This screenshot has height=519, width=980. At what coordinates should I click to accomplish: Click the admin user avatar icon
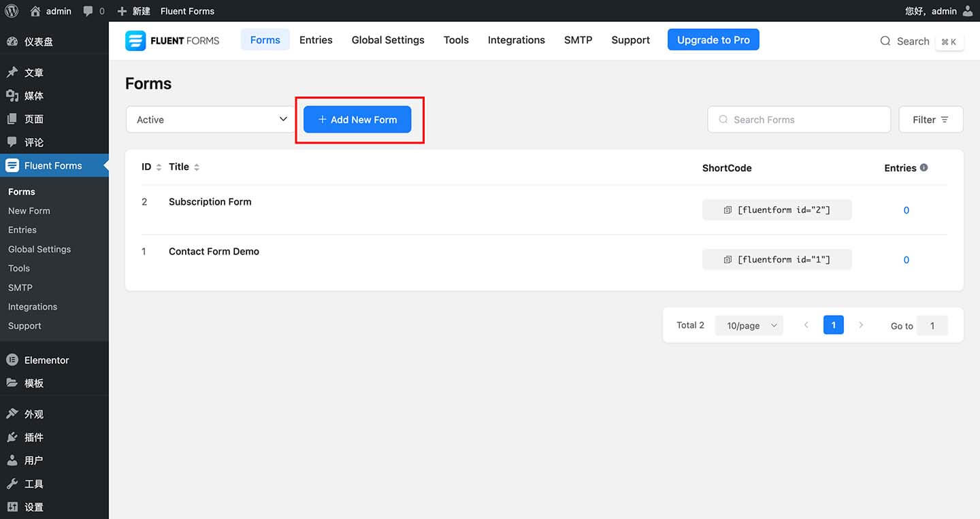[968, 11]
